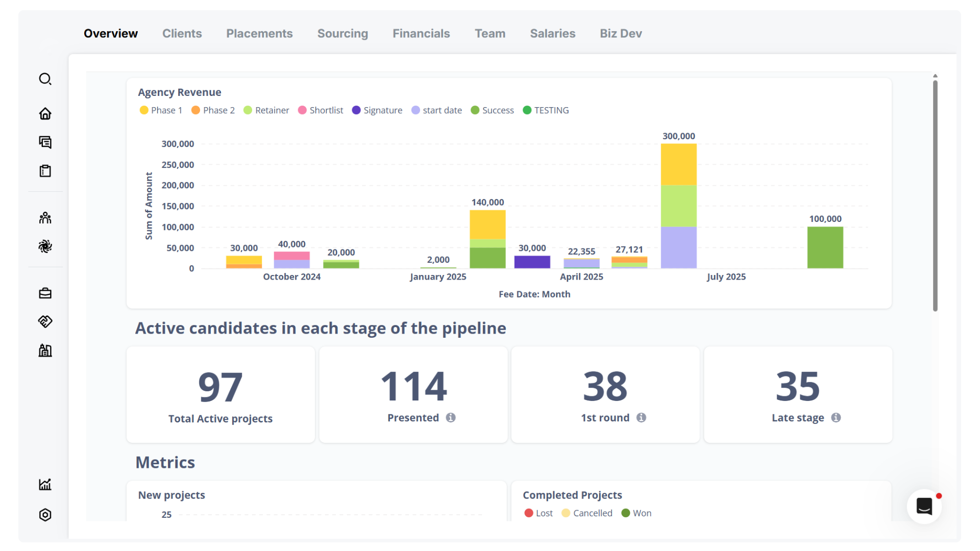Open the briefcase Jobs icon
Image resolution: width=980 pixels, height=551 pixels.
(x=45, y=293)
